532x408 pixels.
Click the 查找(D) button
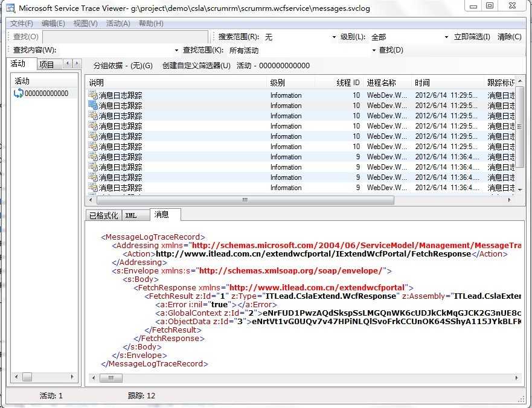pos(391,50)
